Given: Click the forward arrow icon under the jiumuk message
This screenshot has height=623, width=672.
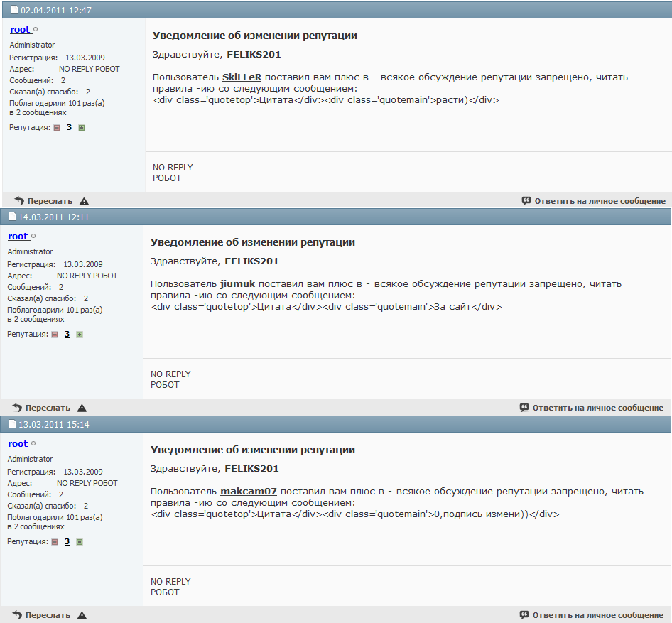Looking at the screenshot, I should tap(17, 408).
